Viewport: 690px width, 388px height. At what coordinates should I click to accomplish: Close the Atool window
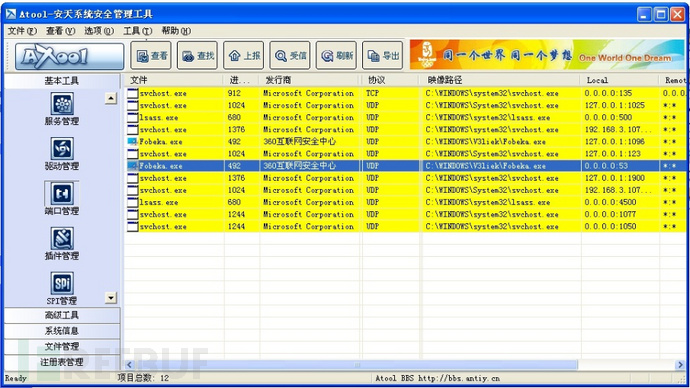click(678, 15)
